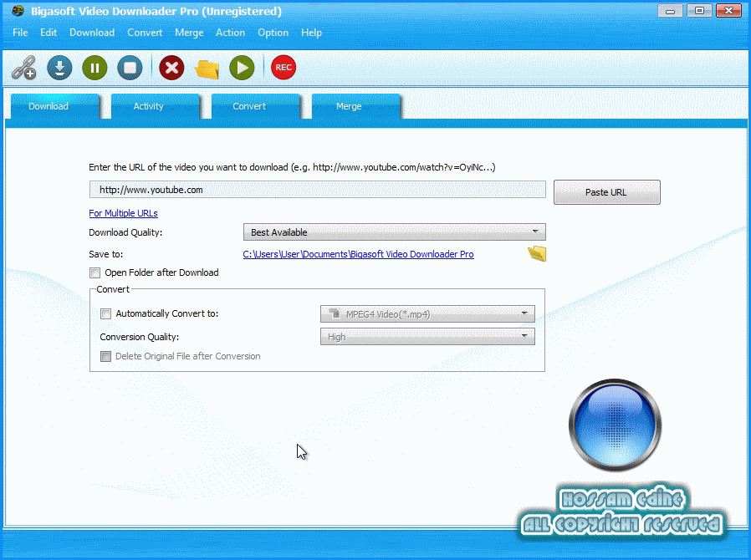Image resolution: width=751 pixels, height=560 pixels.
Task: Stop the task with the square stop icon
Action: [x=130, y=68]
